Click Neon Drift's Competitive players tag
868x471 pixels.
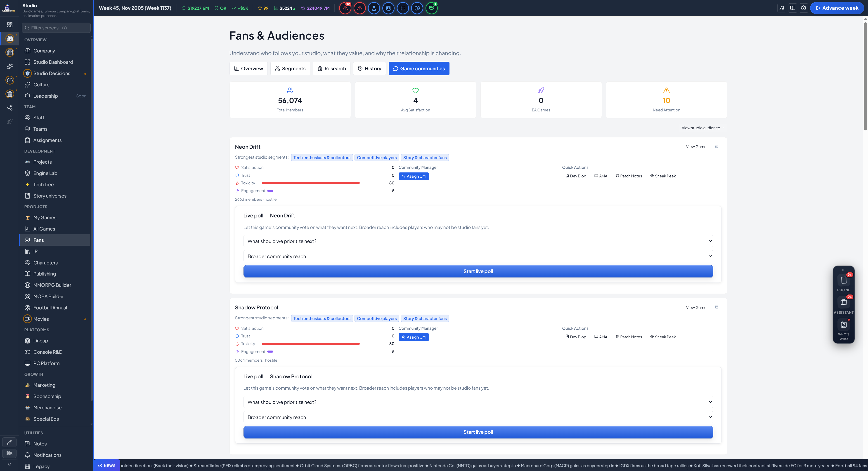(x=377, y=158)
